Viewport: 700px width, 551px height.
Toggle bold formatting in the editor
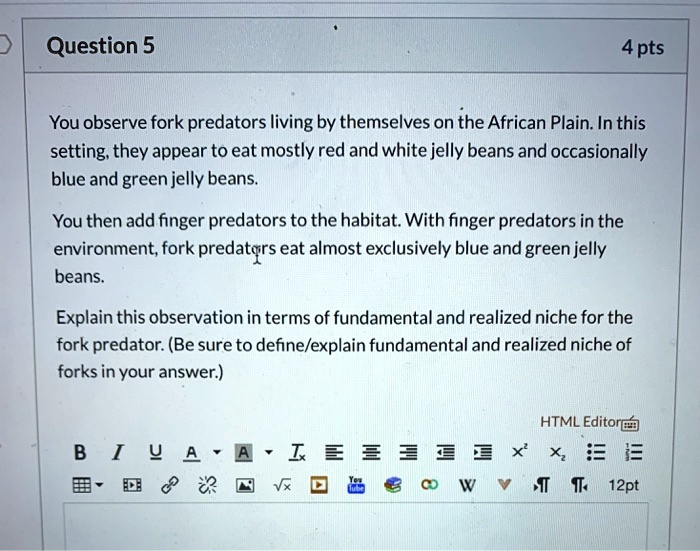(80, 452)
